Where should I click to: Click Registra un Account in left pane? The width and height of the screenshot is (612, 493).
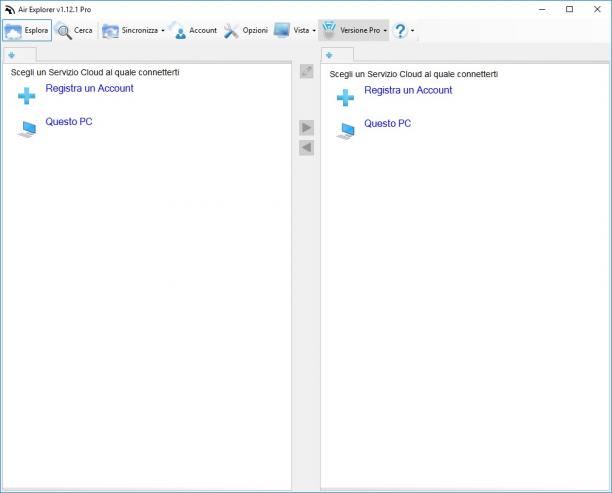tap(89, 89)
